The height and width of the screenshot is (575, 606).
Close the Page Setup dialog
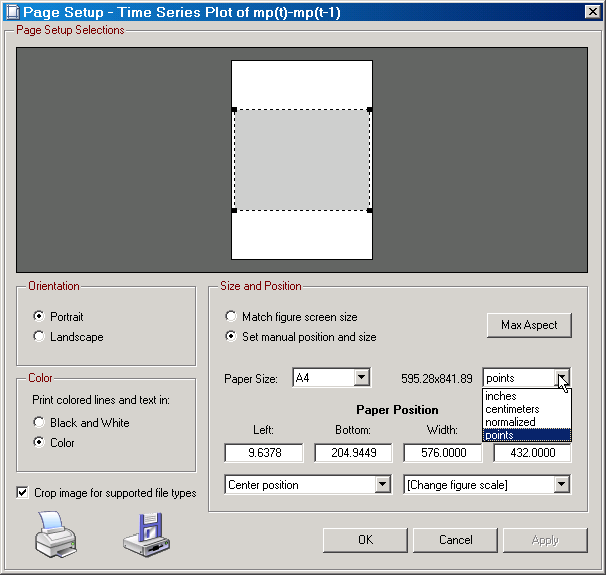pyautogui.click(x=592, y=12)
